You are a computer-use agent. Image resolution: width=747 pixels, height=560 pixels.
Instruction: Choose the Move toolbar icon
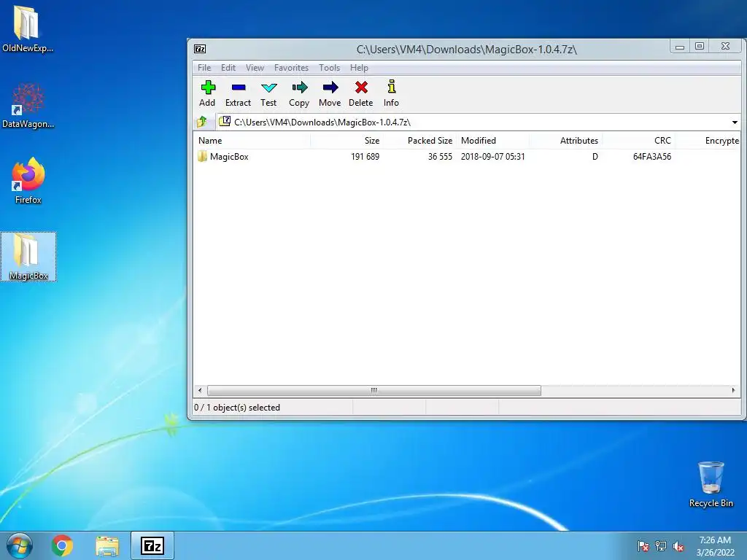(x=330, y=93)
